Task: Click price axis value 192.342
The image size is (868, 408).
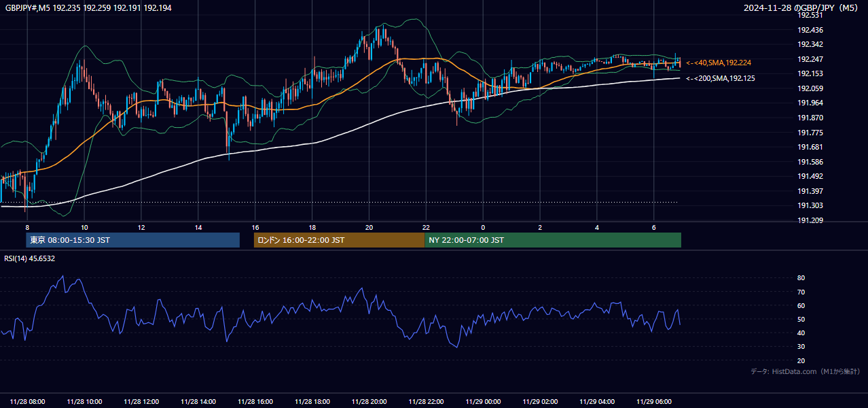Action: [810, 44]
